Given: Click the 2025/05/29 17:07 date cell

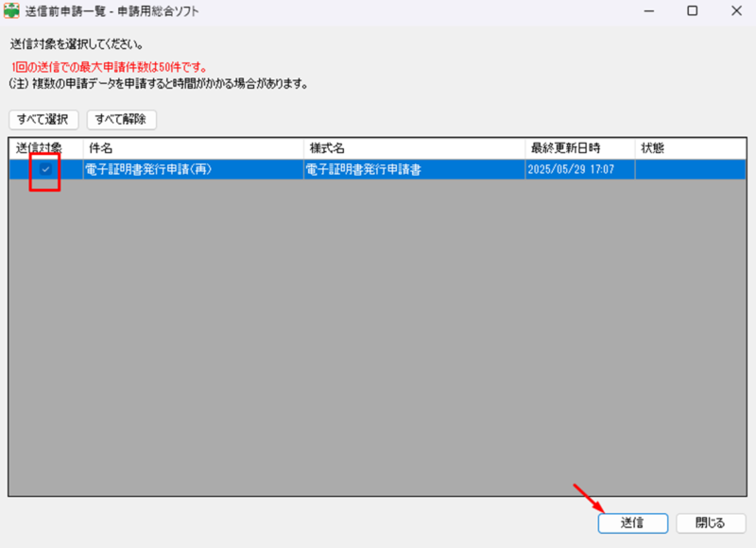Looking at the screenshot, I should (x=573, y=169).
